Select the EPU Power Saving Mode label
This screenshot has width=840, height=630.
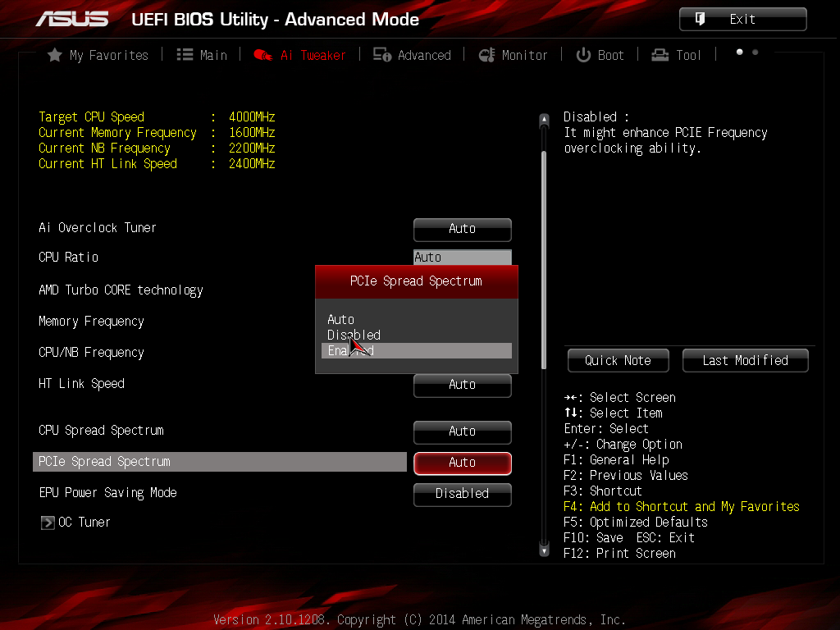[107, 492]
